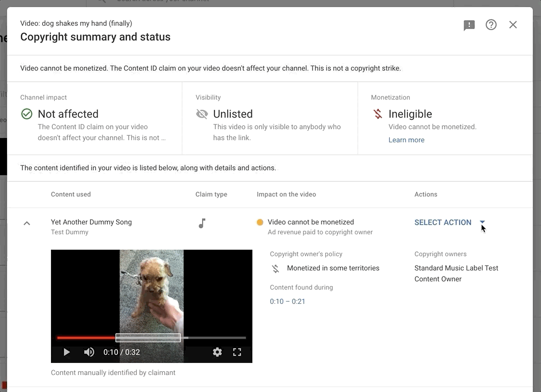Click the orange status dot beside monetization message
This screenshot has height=392, width=541.
tap(260, 222)
